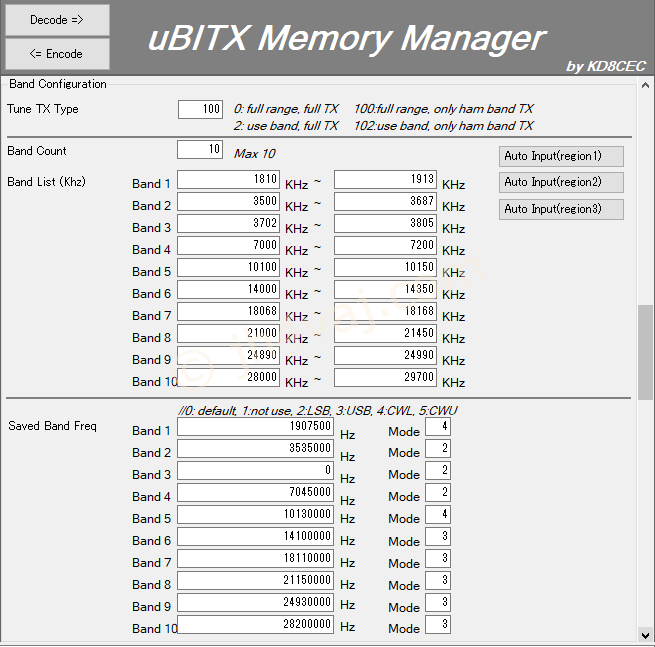Select Band 1 end frequency 1913 field
The height and width of the screenshot is (647, 655).
(x=386, y=179)
